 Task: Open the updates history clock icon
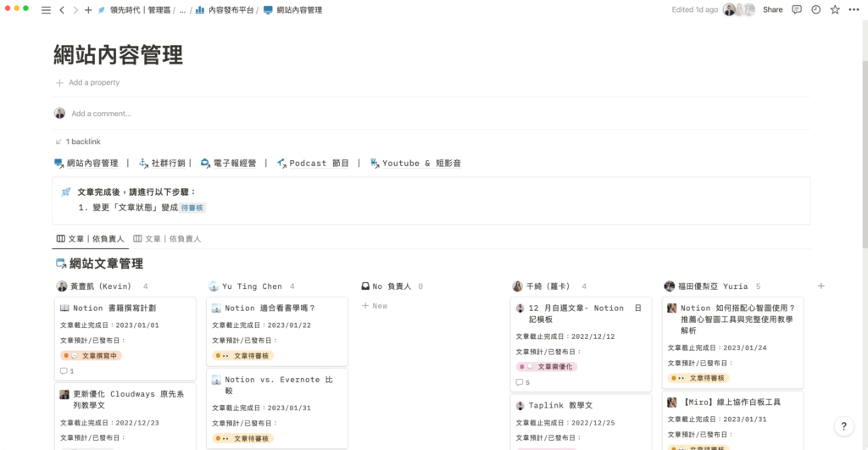(x=816, y=9)
